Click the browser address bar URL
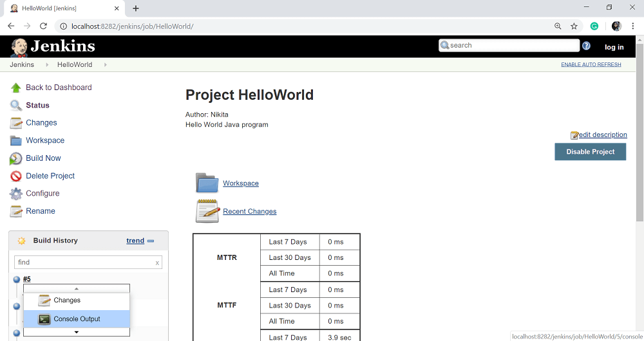Screen dimensions: 644x341 pos(132,26)
